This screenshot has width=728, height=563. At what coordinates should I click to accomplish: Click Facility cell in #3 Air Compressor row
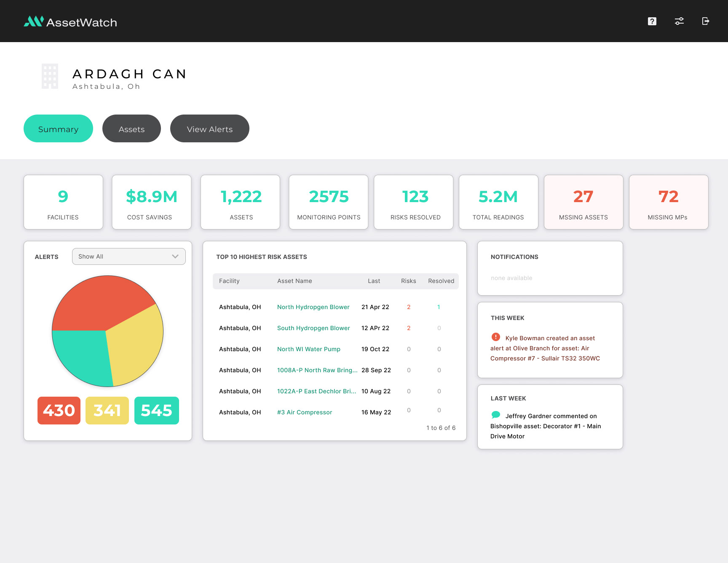click(240, 412)
